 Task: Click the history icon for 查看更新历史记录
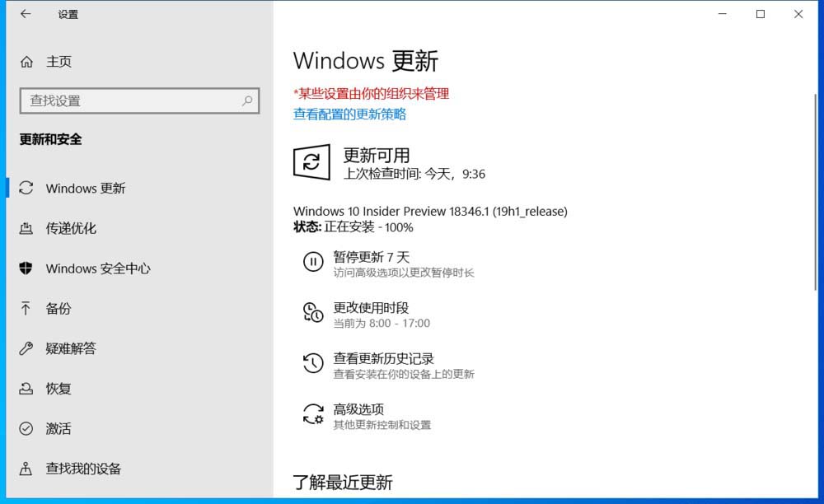[312, 363]
